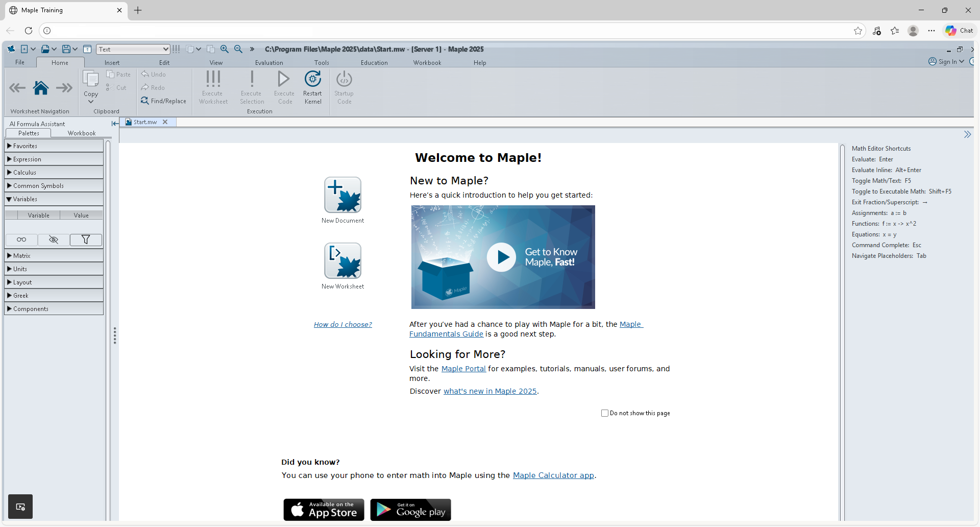Collapse the Variables palette
The width and height of the screenshot is (980, 527).
54,199
